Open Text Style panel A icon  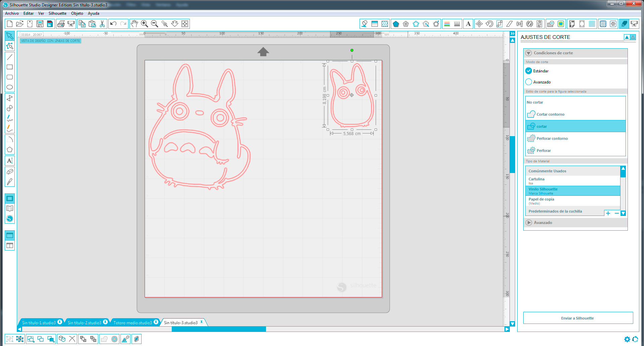[x=468, y=24]
